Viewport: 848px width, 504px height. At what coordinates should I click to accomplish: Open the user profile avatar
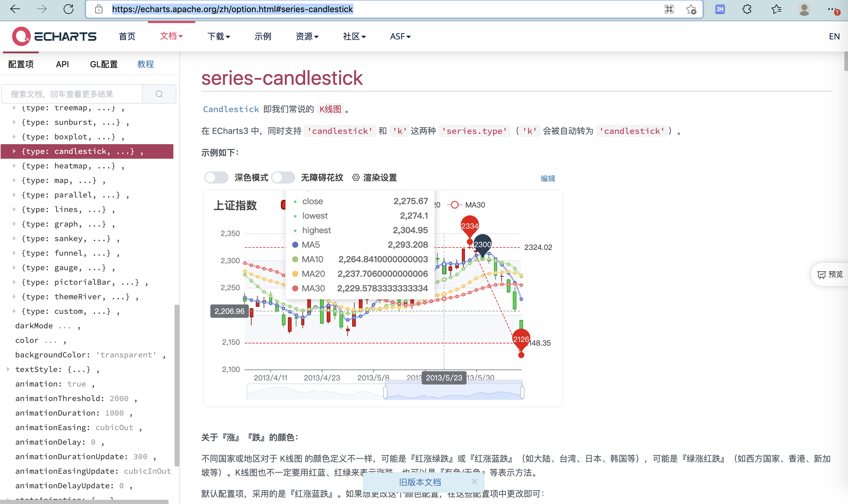coord(804,9)
